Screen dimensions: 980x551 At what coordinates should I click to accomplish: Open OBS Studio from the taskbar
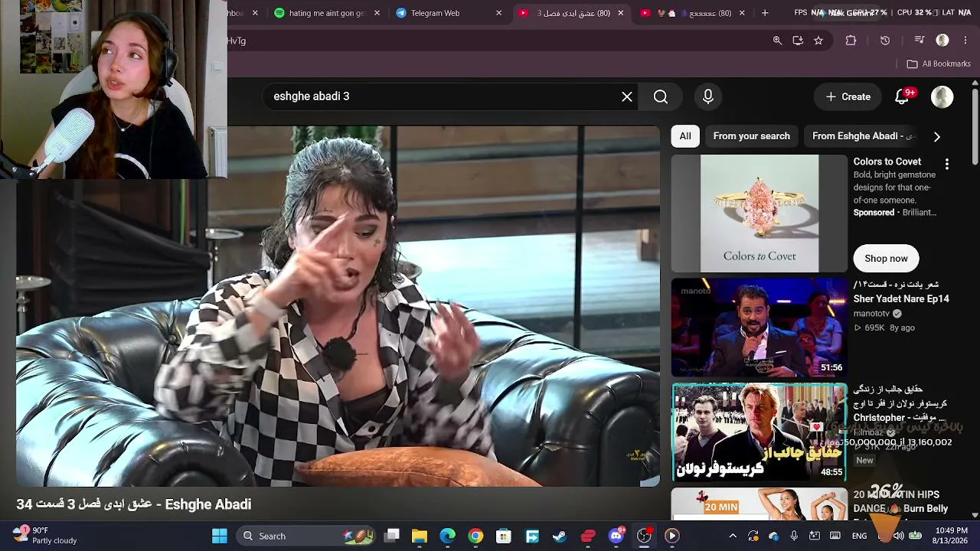[644, 536]
